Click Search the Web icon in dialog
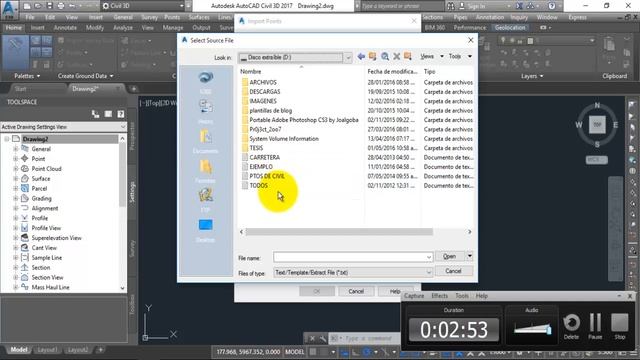The image size is (640, 360). 384,56
